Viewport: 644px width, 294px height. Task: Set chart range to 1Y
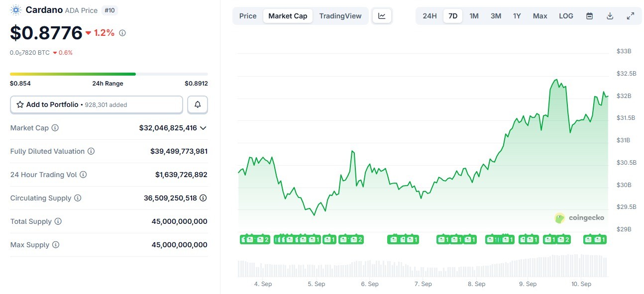tap(517, 16)
